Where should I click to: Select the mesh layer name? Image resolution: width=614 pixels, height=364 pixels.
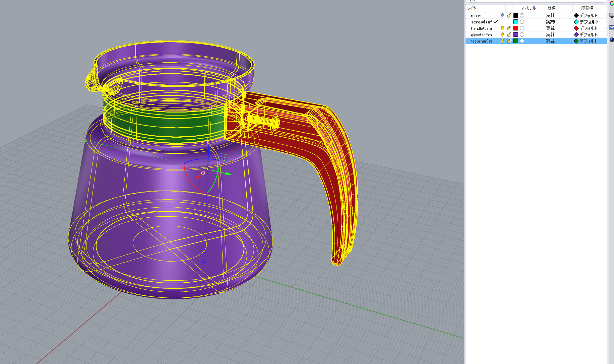pos(476,16)
